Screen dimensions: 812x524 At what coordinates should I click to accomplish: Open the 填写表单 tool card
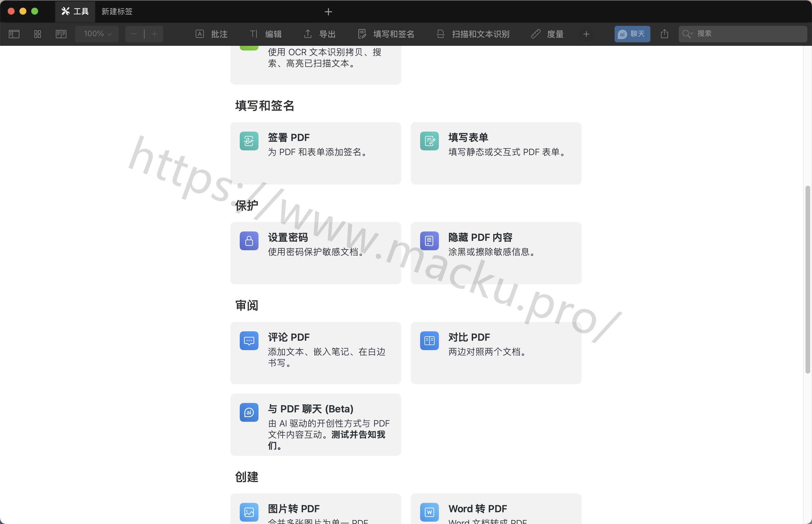[x=496, y=153]
